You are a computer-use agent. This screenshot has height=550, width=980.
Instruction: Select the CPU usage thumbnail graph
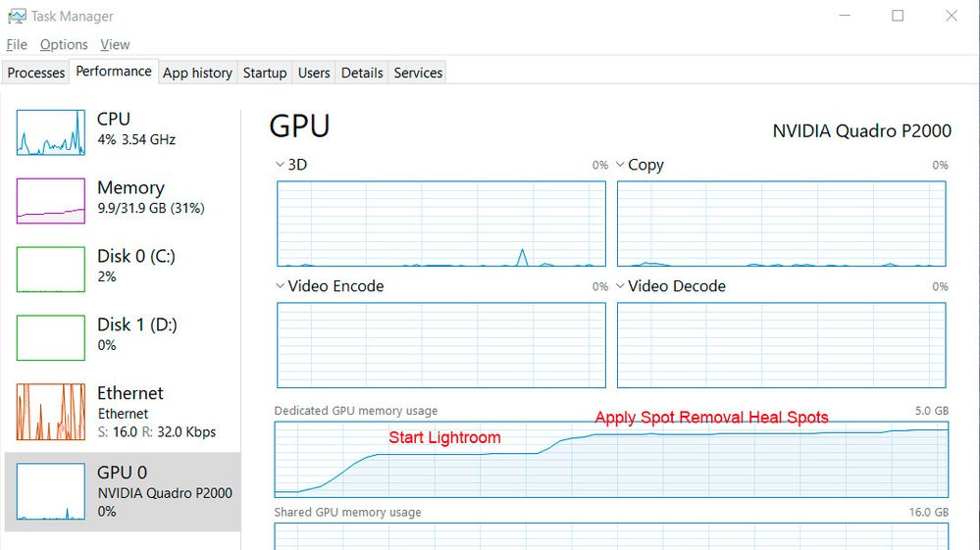[x=51, y=132]
